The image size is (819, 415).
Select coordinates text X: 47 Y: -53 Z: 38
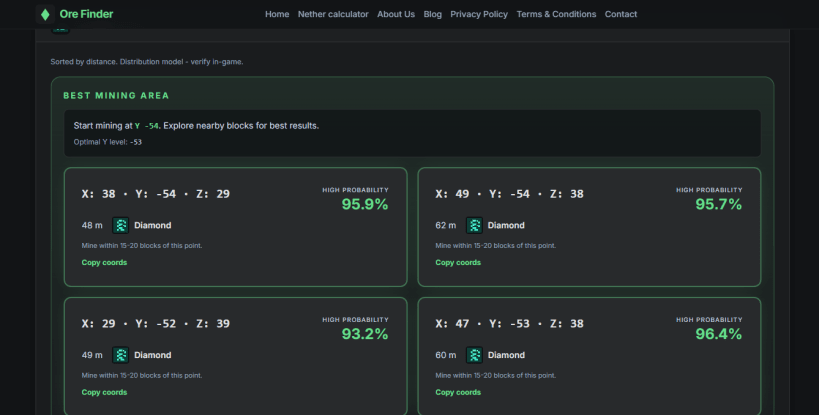click(509, 324)
